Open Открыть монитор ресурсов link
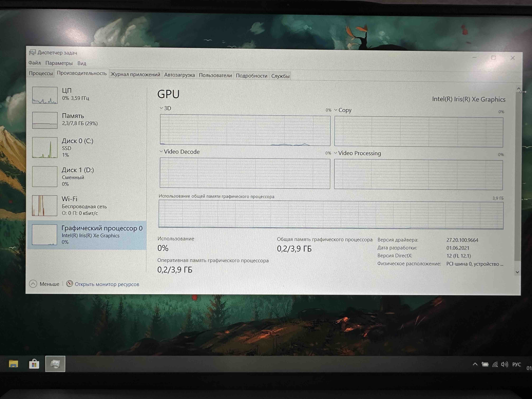532x399 pixels. pos(107,284)
